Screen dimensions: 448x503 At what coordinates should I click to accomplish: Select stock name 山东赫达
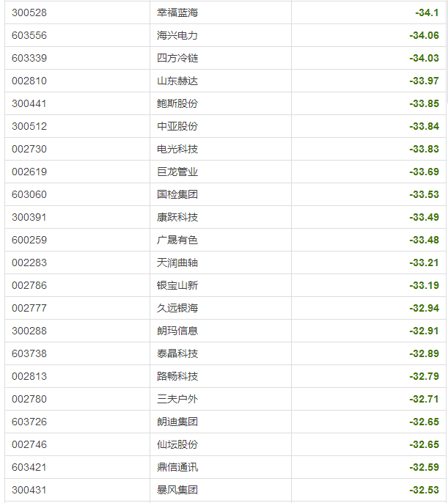pyautogui.click(x=177, y=81)
